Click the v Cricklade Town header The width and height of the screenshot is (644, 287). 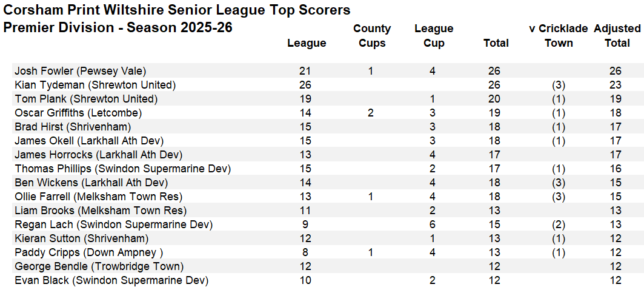click(x=559, y=36)
